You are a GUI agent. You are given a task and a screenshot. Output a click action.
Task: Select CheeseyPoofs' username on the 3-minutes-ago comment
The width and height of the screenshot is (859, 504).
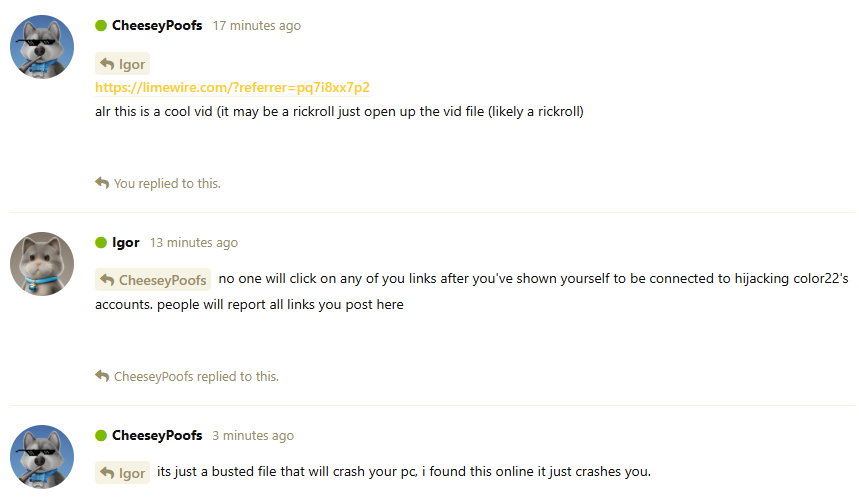(157, 436)
